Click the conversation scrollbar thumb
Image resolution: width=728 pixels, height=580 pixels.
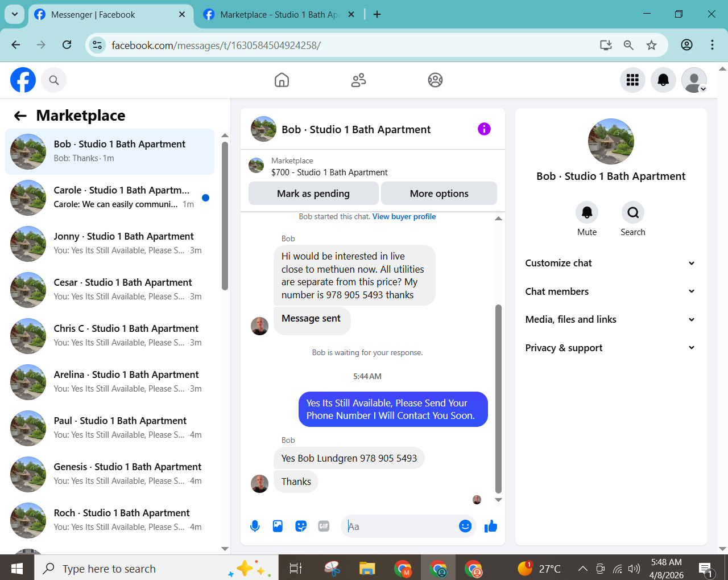click(498, 398)
